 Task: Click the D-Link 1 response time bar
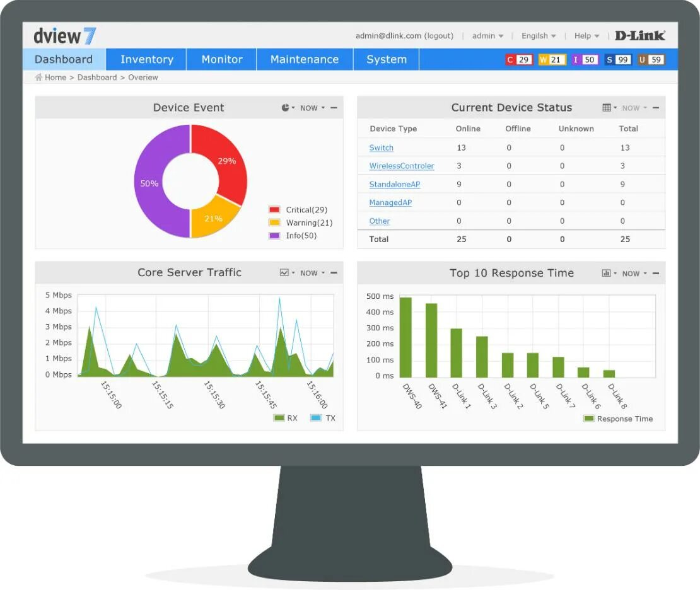[456, 353]
